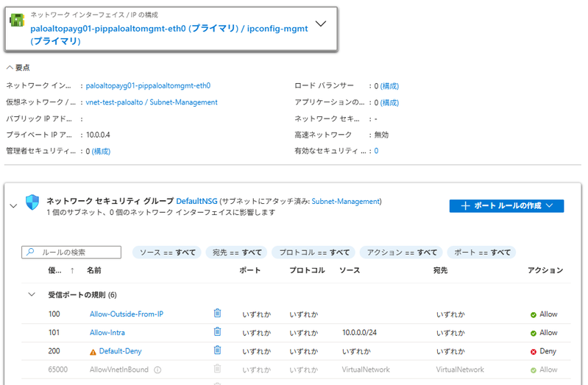Select private IP 10.0.0.4 value
This screenshot has height=385, width=588.
[x=98, y=135]
